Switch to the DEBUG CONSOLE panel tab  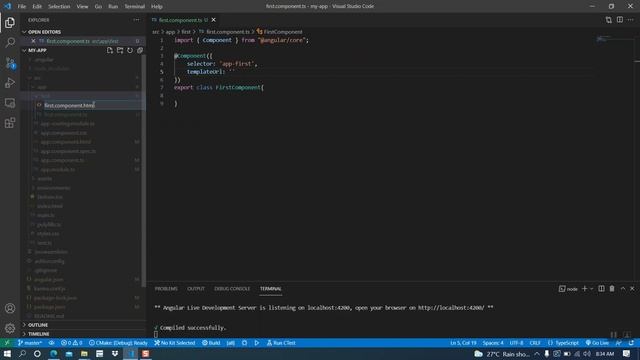tap(232, 289)
